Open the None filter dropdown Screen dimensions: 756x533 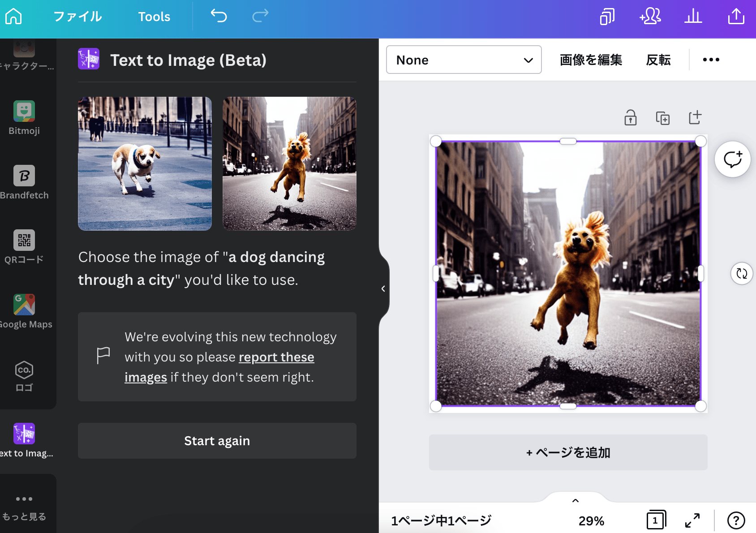click(x=464, y=60)
